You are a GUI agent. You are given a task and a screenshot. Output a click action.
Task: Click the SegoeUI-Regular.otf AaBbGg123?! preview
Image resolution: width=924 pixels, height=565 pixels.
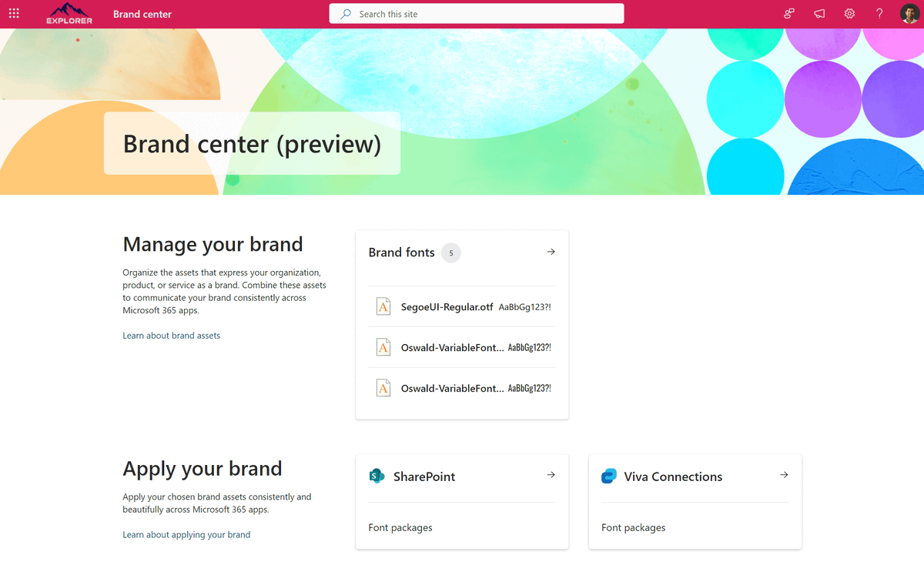[x=525, y=306]
